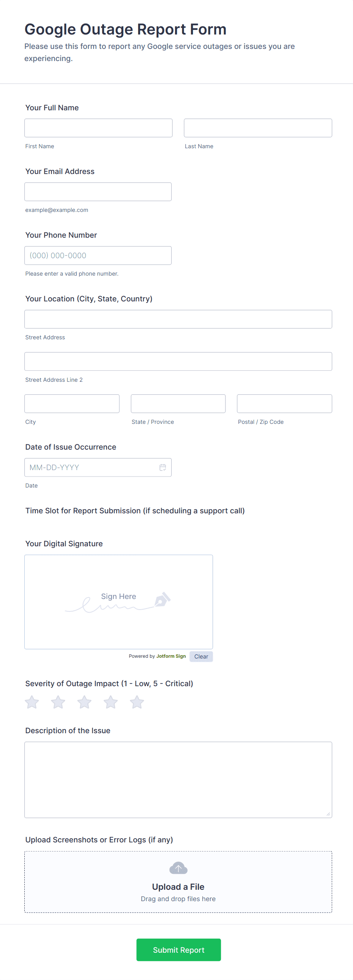The height and width of the screenshot is (980, 353).
Task: Click inside the Last Name field
Action: point(258,128)
